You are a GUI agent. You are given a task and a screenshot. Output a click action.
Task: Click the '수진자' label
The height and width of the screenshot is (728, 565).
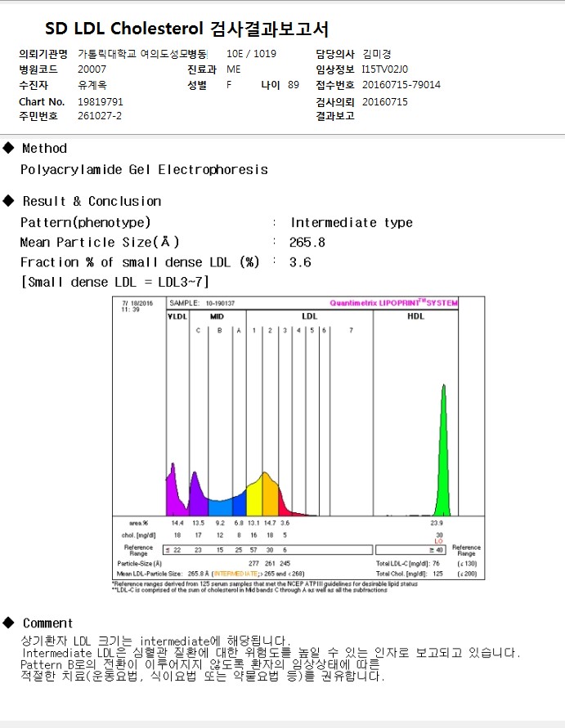click(34, 85)
